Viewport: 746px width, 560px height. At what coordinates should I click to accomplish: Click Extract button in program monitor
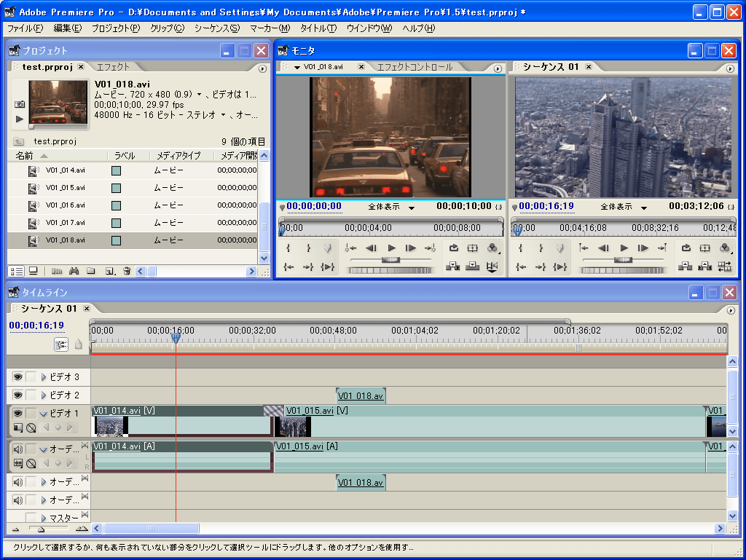tap(704, 267)
